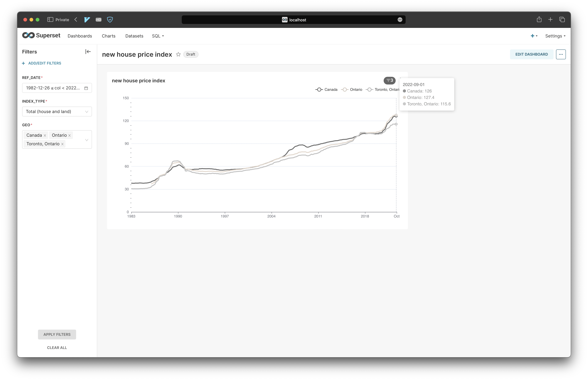Click the applied filters badge showing 3
The image size is (588, 380).
point(389,80)
